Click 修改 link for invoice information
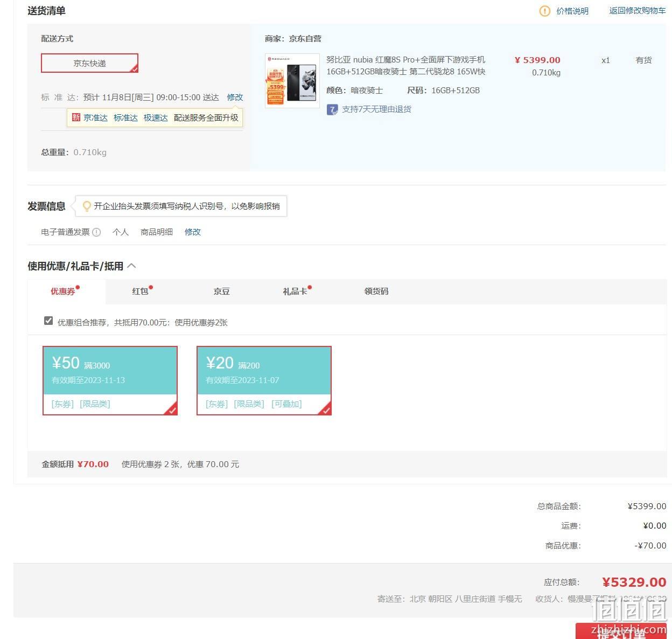The height and width of the screenshot is (639, 672). pyautogui.click(x=193, y=232)
